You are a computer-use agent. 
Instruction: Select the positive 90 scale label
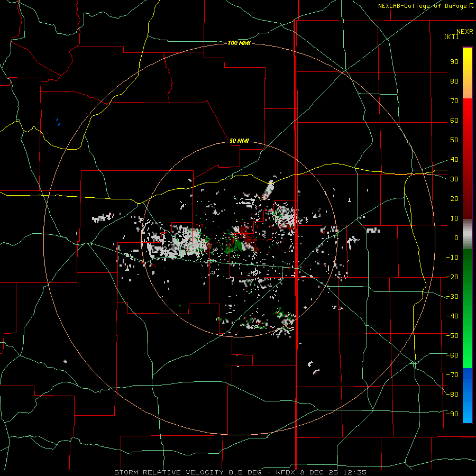[454, 62]
